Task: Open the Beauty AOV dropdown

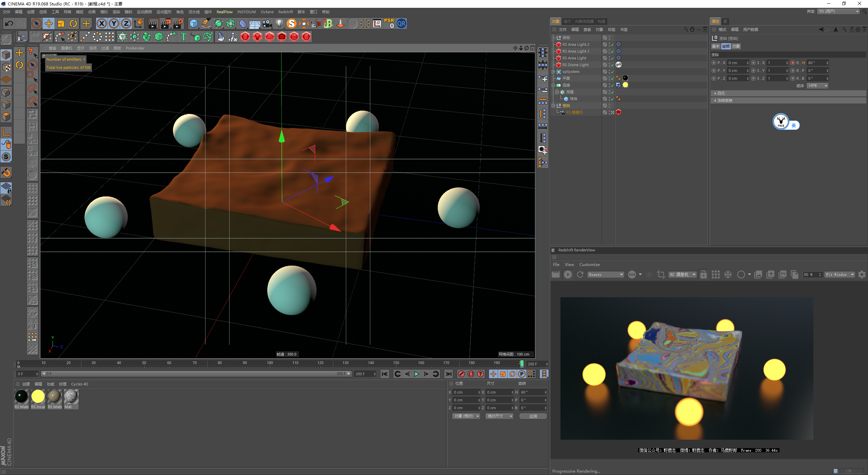Action: point(606,274)
